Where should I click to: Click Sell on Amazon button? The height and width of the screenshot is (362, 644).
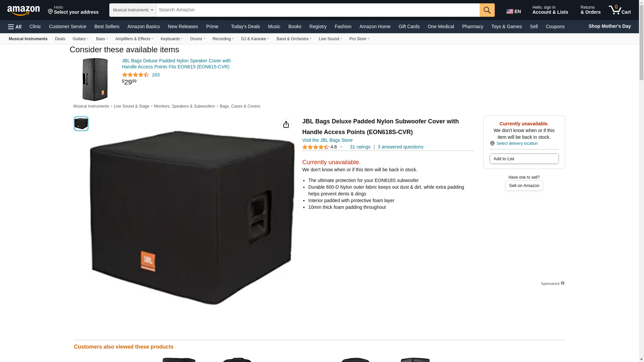(524, 186)
